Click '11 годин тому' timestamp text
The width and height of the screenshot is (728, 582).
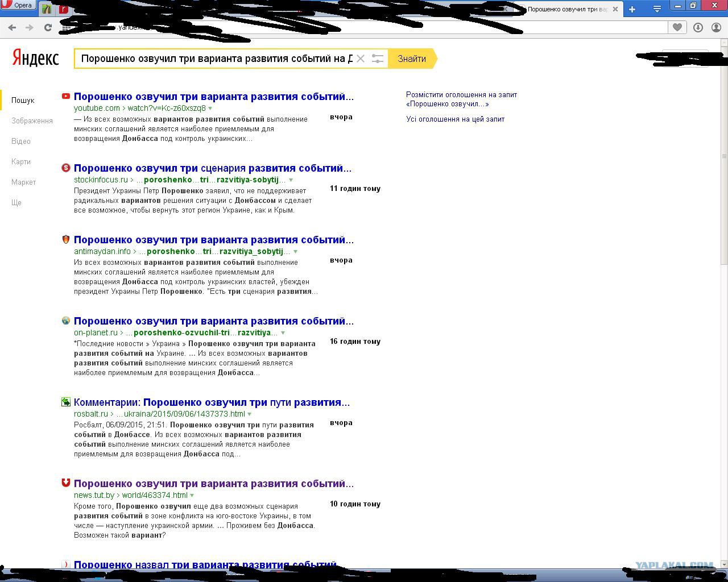pos(355,189)
